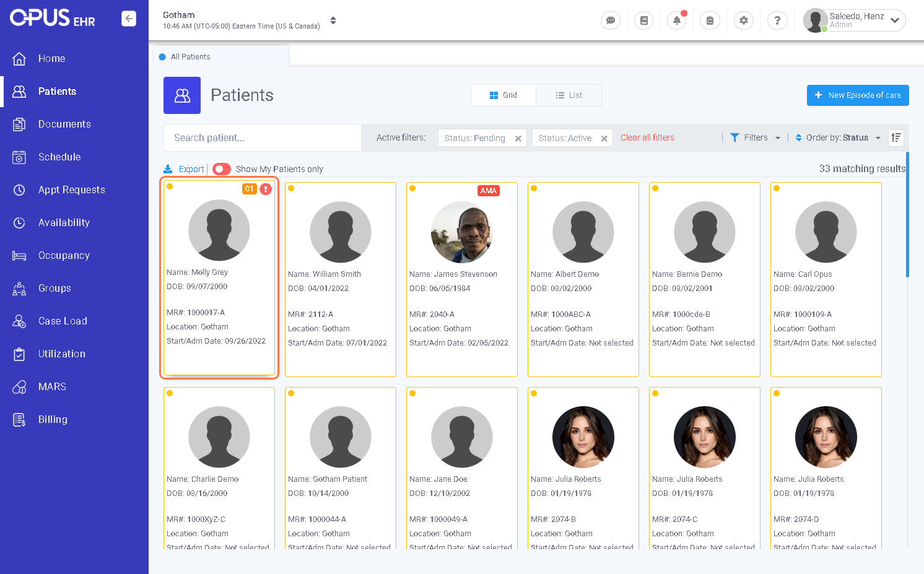Open the clipboard icon in header
Screen dimensions: 924x574
pyautogui.click(x=710, y=20)
